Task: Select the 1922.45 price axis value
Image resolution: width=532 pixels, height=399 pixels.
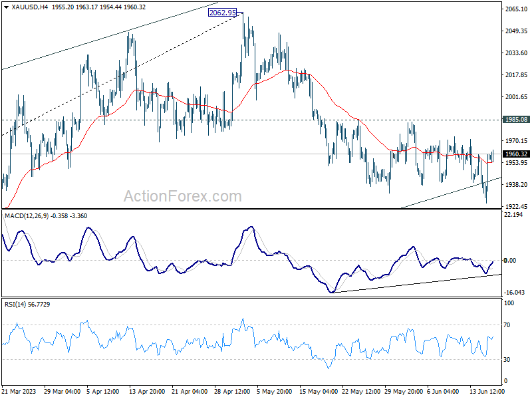Action: coord(517,207)
